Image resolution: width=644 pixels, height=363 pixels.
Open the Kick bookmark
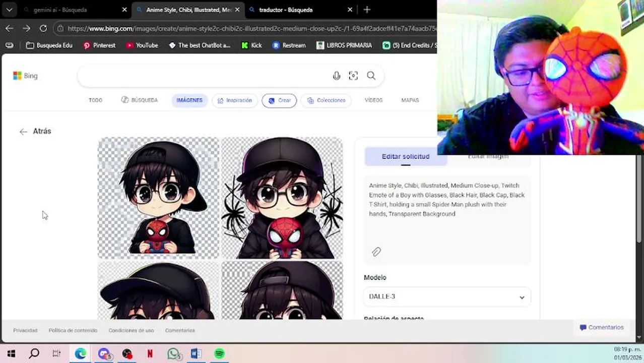252,45
